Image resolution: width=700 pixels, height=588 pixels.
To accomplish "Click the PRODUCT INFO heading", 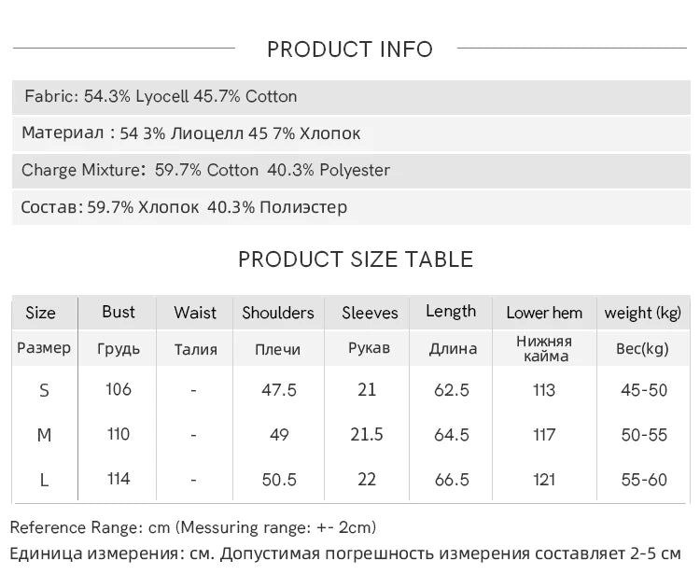I will pos(350,49).
